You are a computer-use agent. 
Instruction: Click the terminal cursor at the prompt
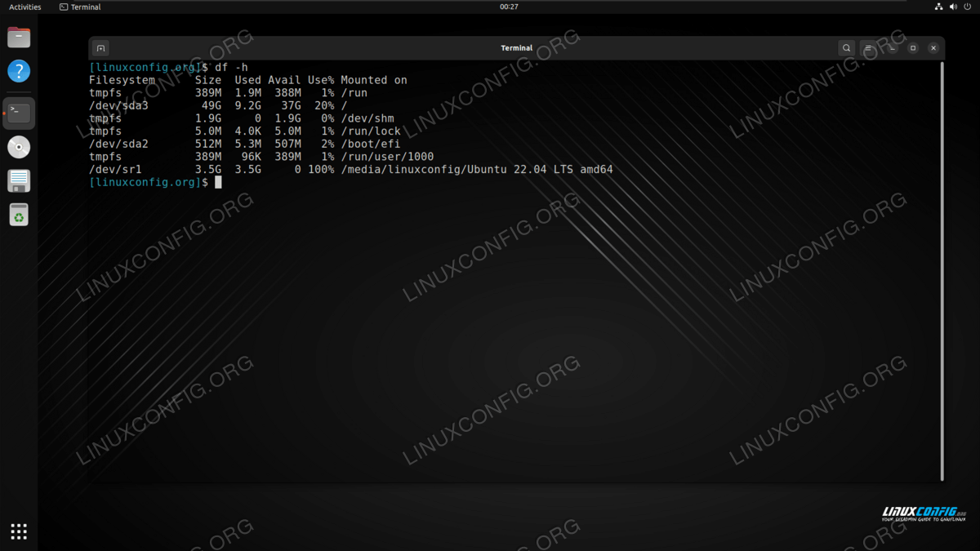[218, 182]
